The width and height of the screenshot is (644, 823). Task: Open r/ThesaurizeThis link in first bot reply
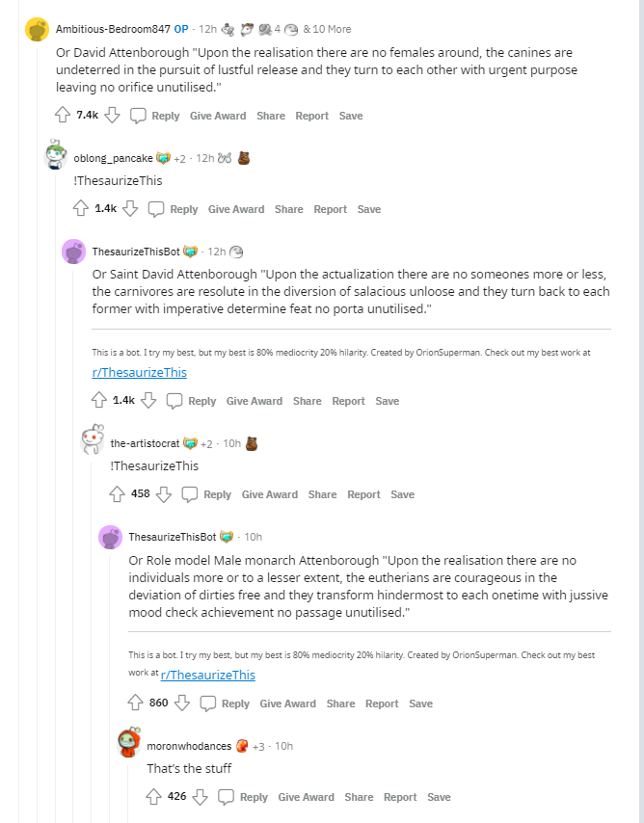click(x=139, y=372)
